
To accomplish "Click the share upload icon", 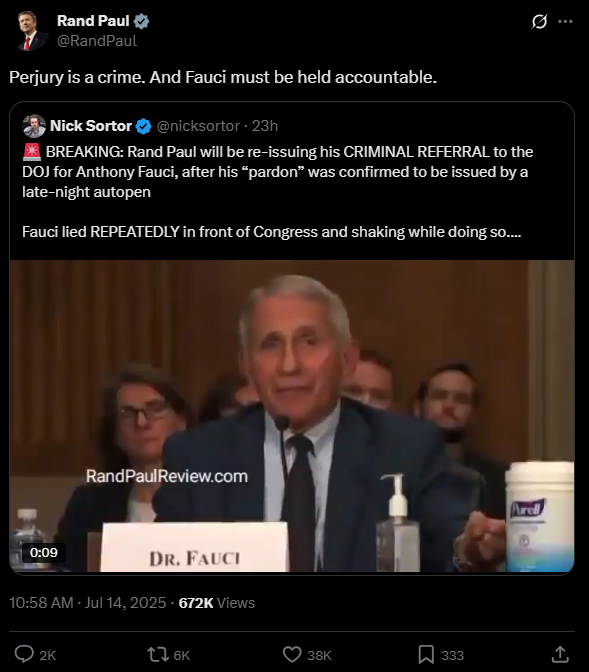I will pyautogui.click(x=560, y=654).
